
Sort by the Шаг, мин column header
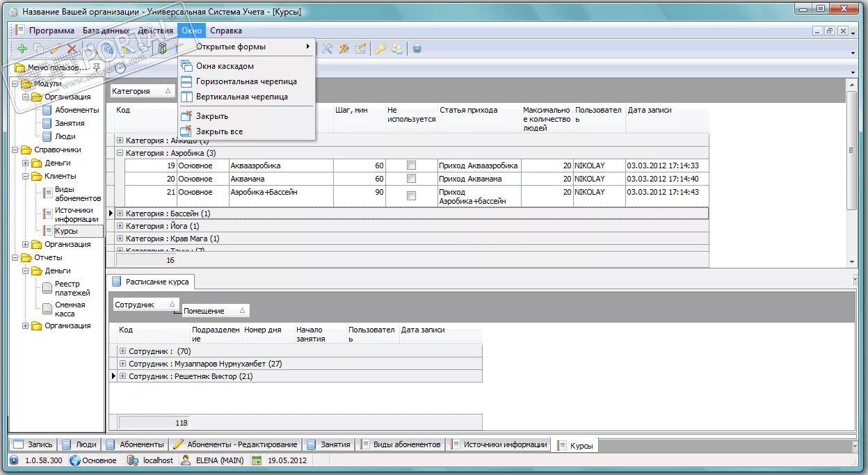tap(360, 118)
